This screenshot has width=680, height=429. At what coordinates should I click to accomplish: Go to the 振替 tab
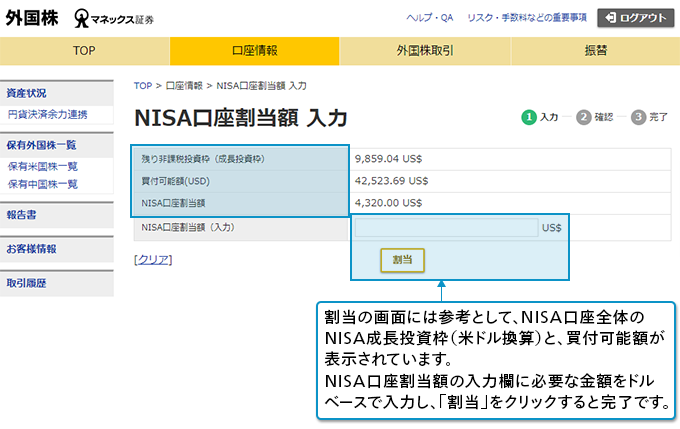click(x=595, y=50)
